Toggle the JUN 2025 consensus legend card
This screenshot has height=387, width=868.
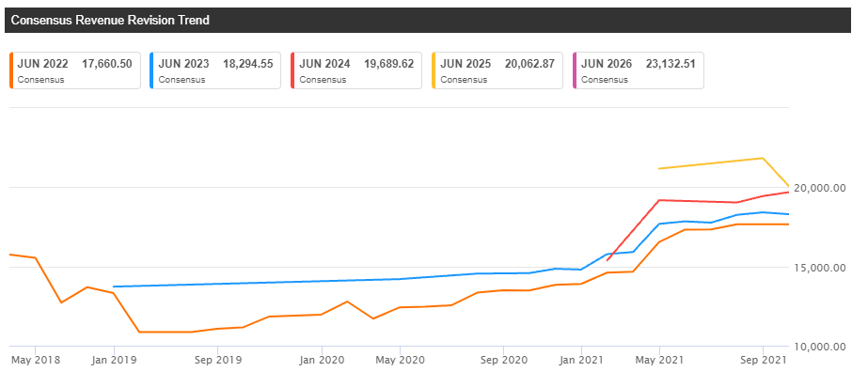(x=497, y=70)
